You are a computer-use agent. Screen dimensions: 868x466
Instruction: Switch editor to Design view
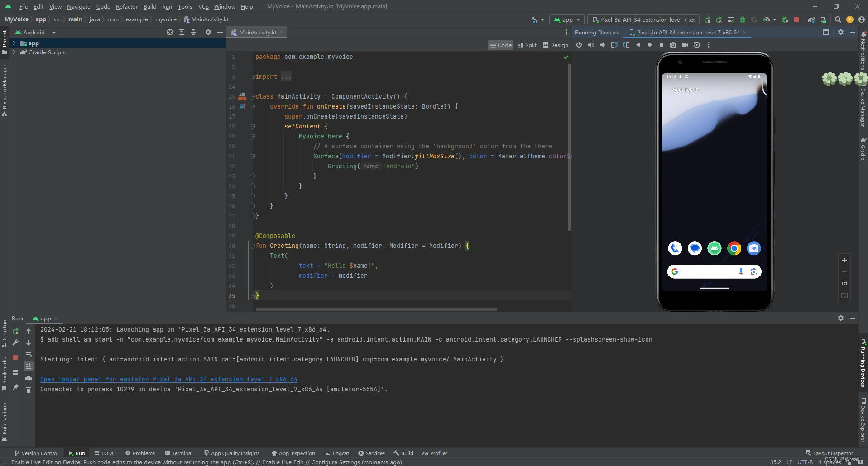coord(556,45)
